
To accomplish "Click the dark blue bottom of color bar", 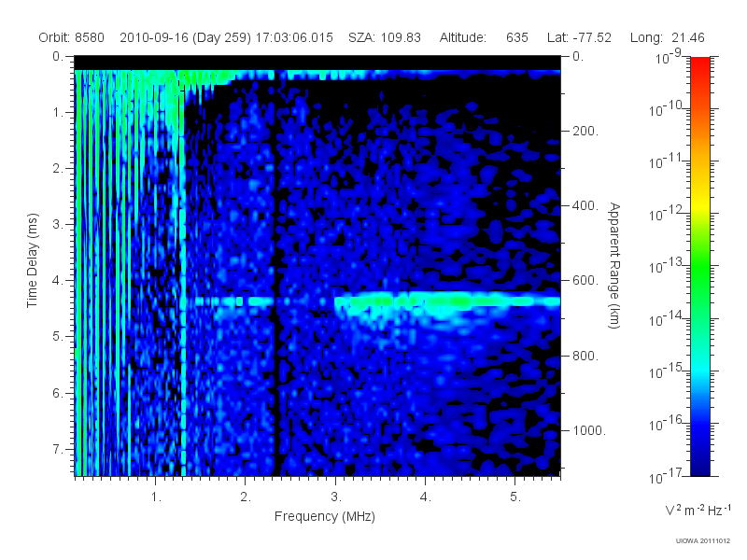I will pyautogui.click(x=699, y=467).
